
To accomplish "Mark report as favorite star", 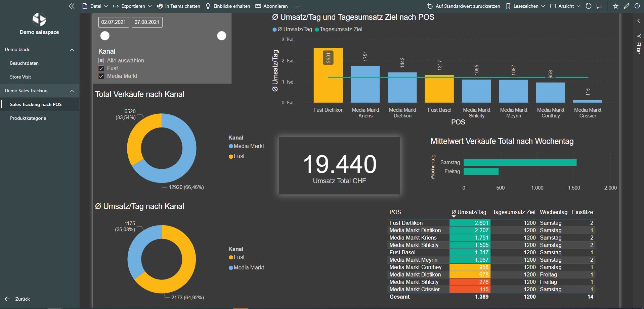I will (616, 6).
